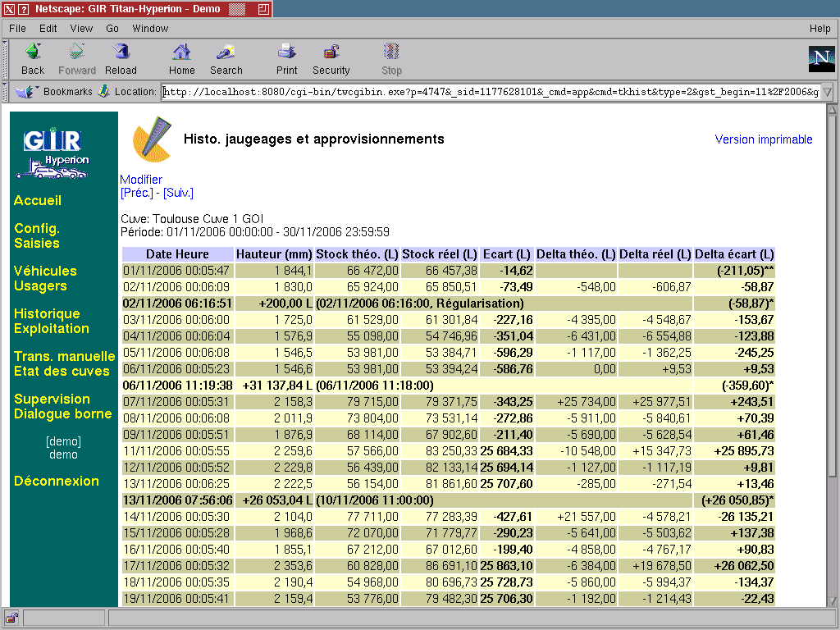Open the Saisies sidebar link
Viewport: 840px width, 630px height.
[36, 243]
